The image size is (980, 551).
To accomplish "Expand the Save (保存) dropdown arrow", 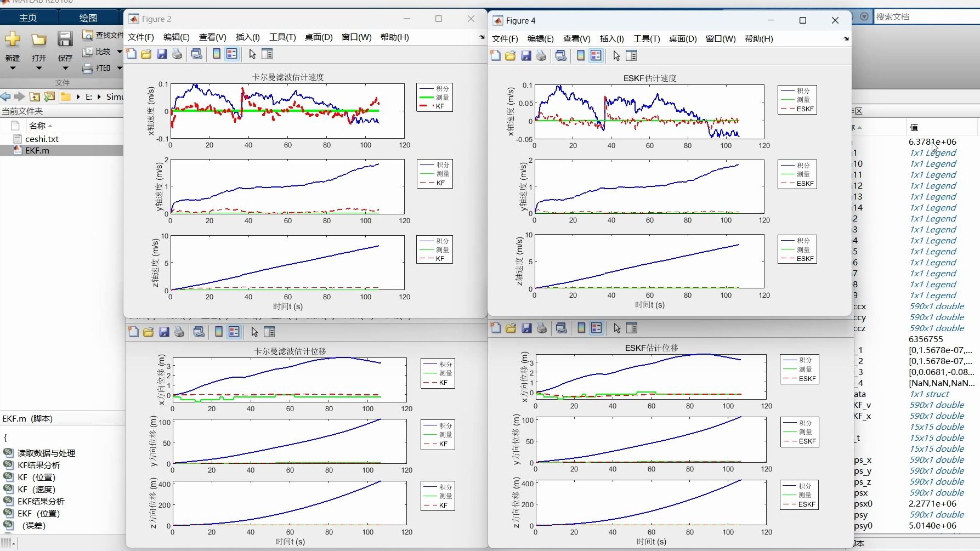I will 65,69.
